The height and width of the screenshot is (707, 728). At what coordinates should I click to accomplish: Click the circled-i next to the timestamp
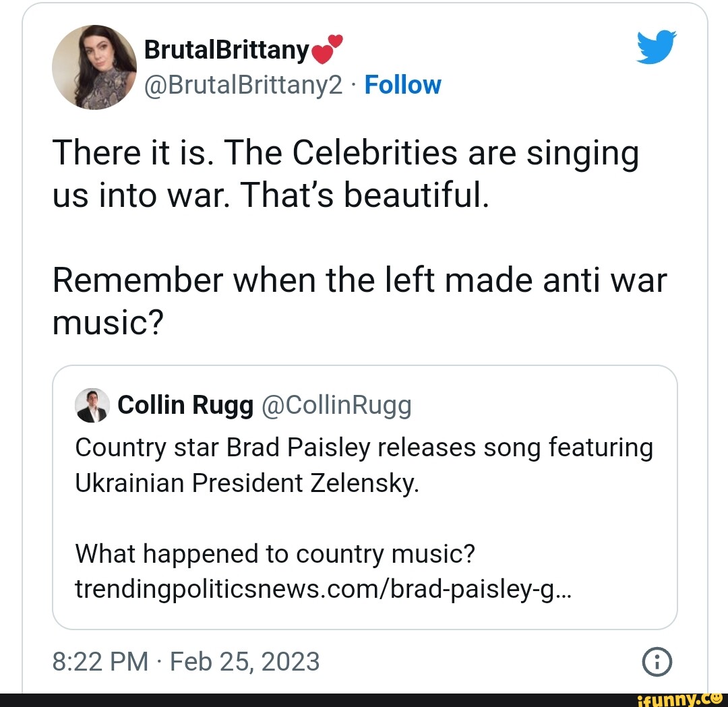click(x=657, y=662)
